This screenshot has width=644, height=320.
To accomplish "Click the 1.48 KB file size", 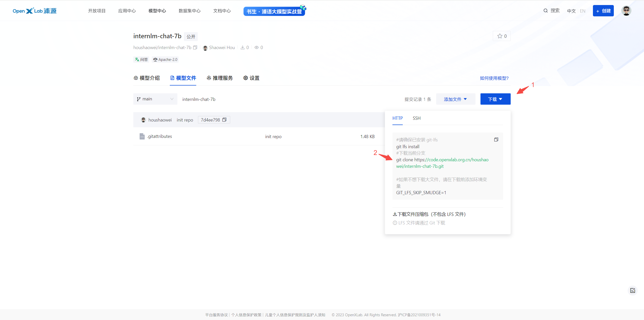I will [x=367, y=136].
